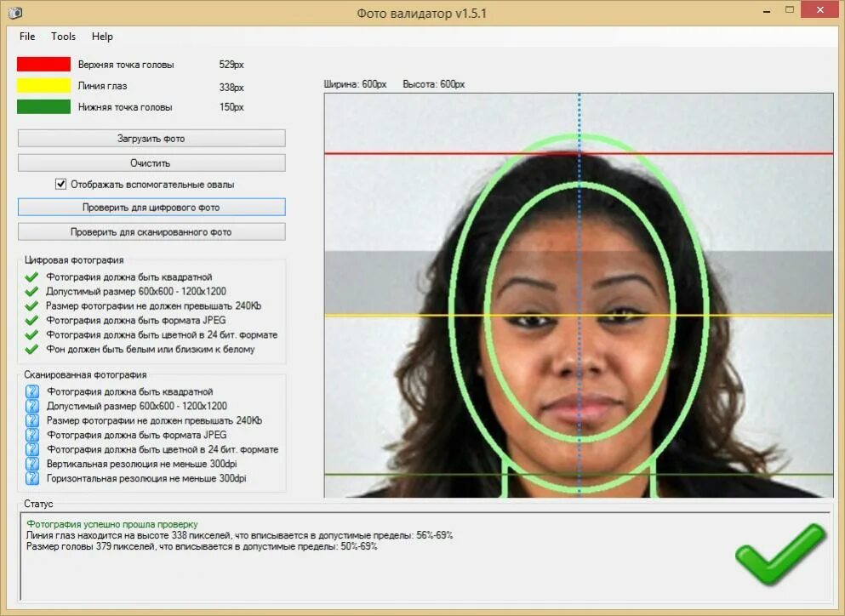Click question icon next to scanned Размер не должен превышать 240Кb

(x=32, y=420)
